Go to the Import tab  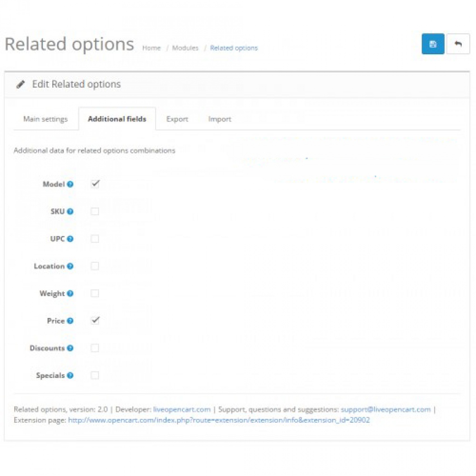pyautogui.click(x=220, y=119)
